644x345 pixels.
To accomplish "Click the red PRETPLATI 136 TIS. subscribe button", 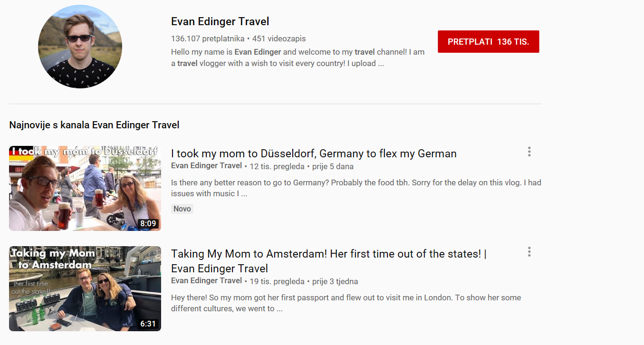I will pyautogui.click(x=488, y=42).
